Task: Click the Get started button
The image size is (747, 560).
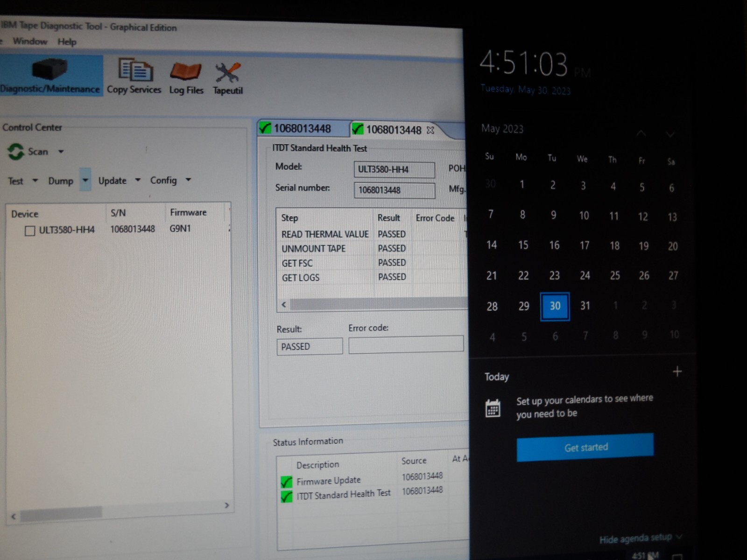Action: [585, 447]
